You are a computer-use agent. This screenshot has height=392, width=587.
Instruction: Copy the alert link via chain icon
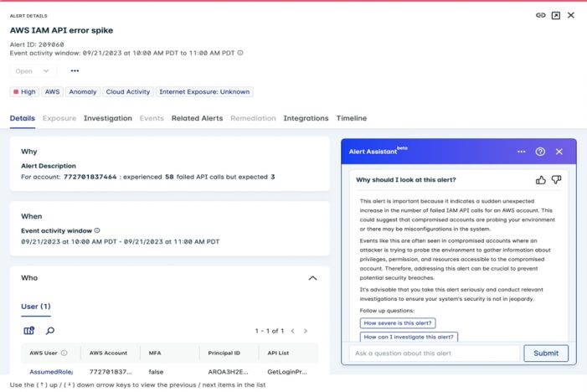540,15
